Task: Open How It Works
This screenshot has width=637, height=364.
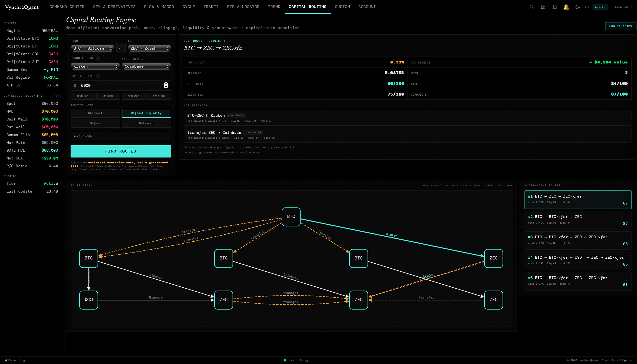Action: (x=620, y=26)
